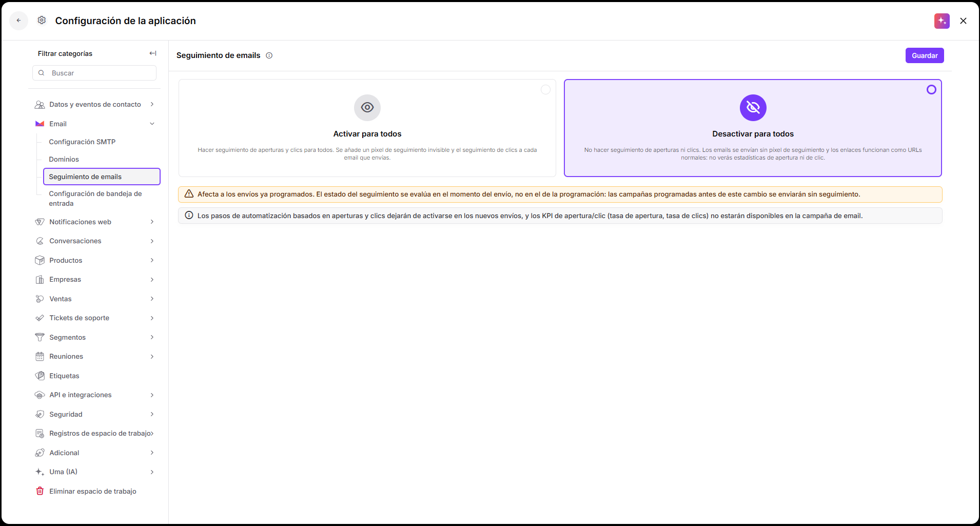Image resolution: width=980 pixels, height=526 pixels.
Task: Select the Activar para todos radio button
Action: (545, 90)
